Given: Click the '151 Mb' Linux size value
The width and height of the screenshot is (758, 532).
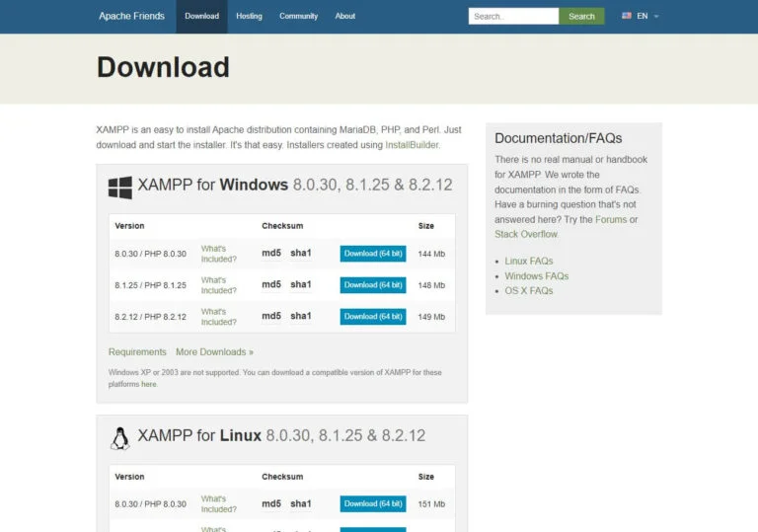Looking at the screenshot, I should tap(431, 504).
